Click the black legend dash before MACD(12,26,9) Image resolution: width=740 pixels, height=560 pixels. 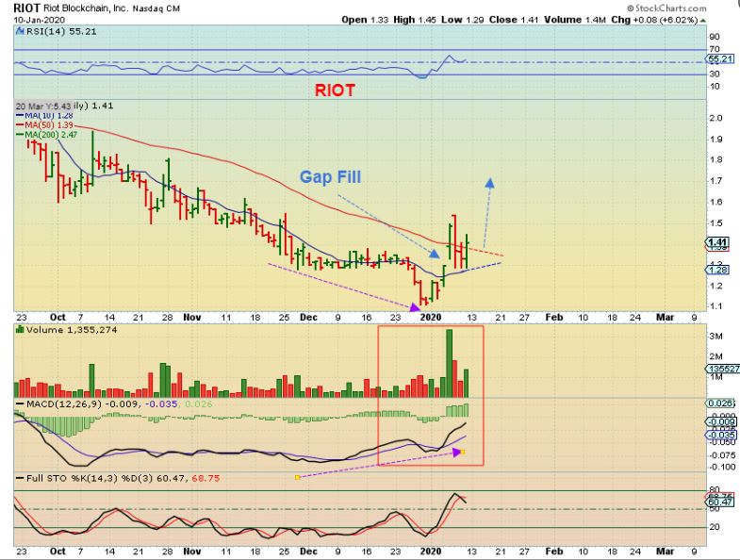tap(21, 404)
